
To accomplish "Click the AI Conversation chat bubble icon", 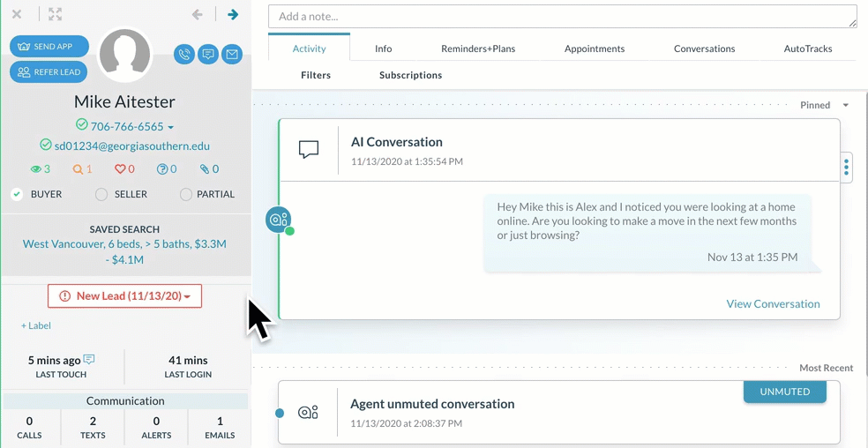I will 309,150.
